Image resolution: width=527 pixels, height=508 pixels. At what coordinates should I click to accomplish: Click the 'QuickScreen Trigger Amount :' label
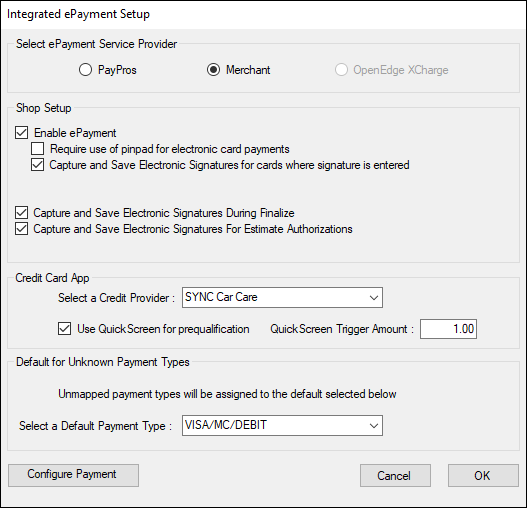342,329
